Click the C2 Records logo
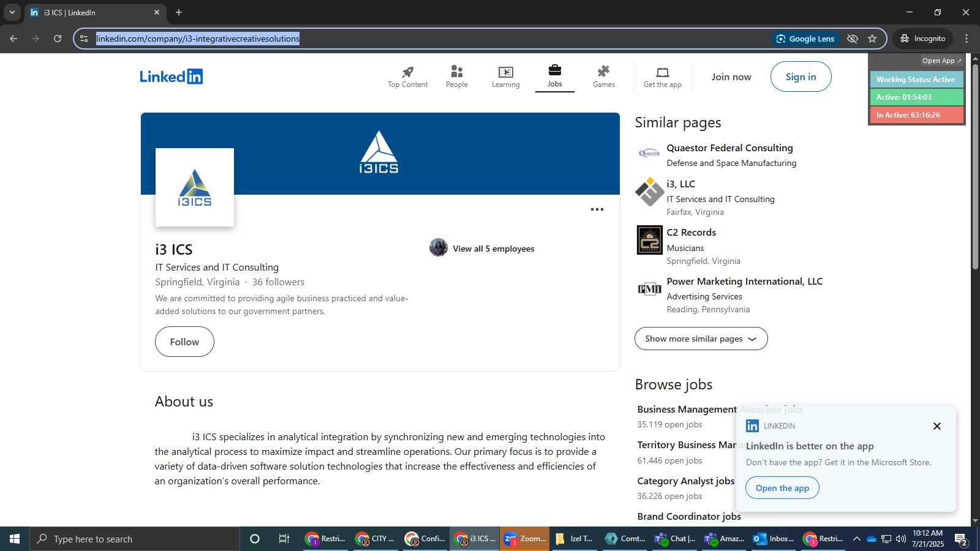The width and height of the screenshot is (980, 551). [x=649, y=240]
